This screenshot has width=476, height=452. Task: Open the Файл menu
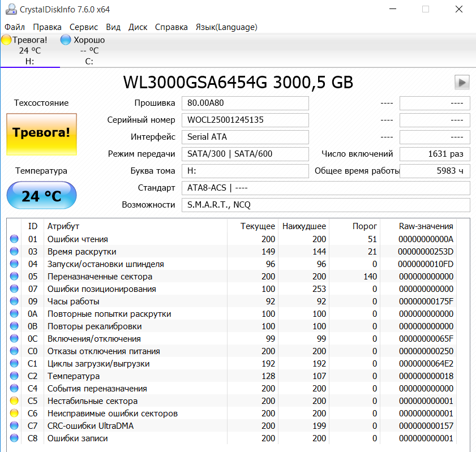pyautogui.click(x=15, y=27)
